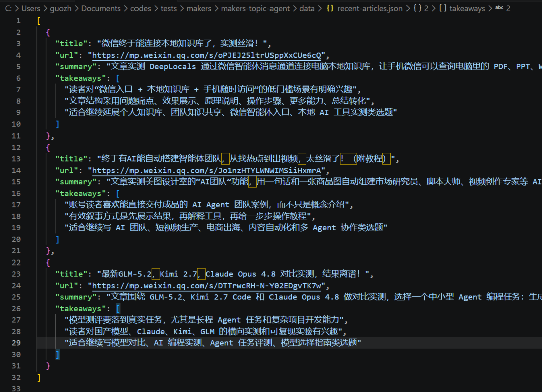Click the curly-brace object icon beside breadcrumb 2
The width and height of the screenshot is (542, 392).
417,8
